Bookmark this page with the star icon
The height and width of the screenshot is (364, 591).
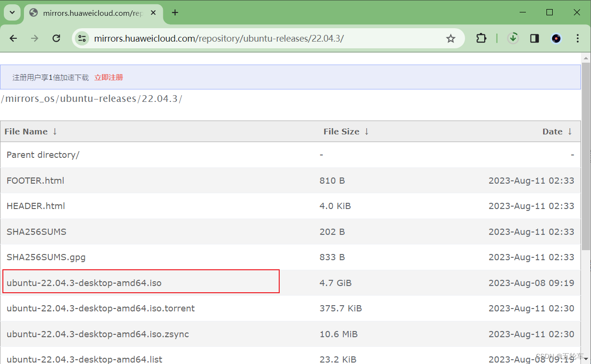pyautogui.click(x=451, y=38)
